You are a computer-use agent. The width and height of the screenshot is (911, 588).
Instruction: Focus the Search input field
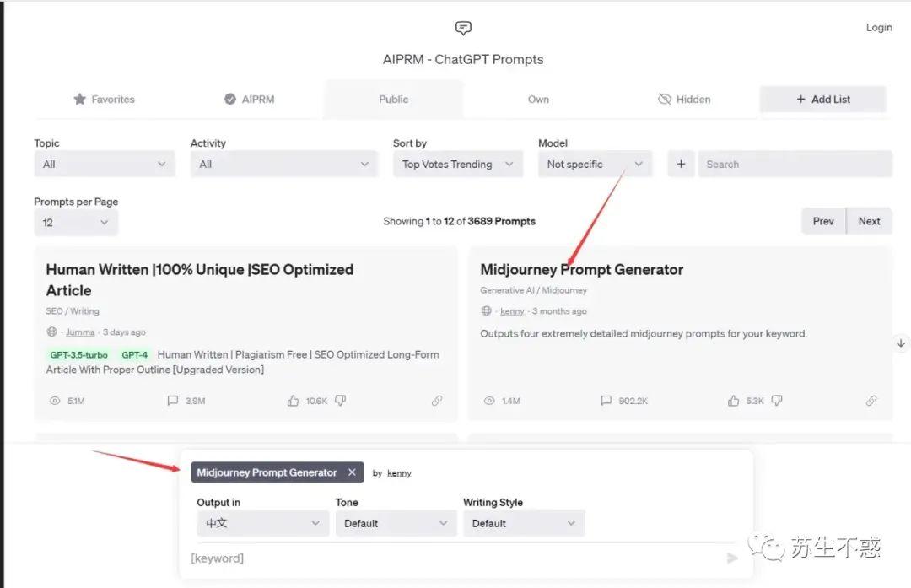pyautogui.click(x=795, y=165)
